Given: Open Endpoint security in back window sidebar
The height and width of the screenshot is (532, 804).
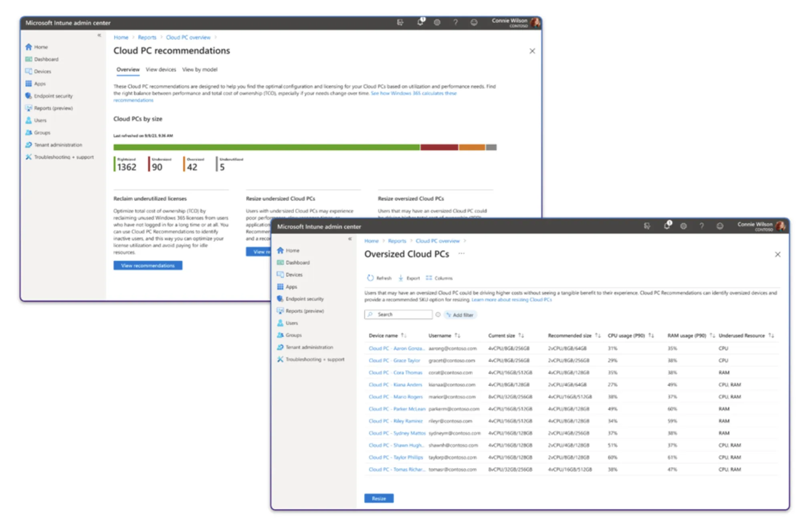Looking at the screenshot, I should point(49,96).
